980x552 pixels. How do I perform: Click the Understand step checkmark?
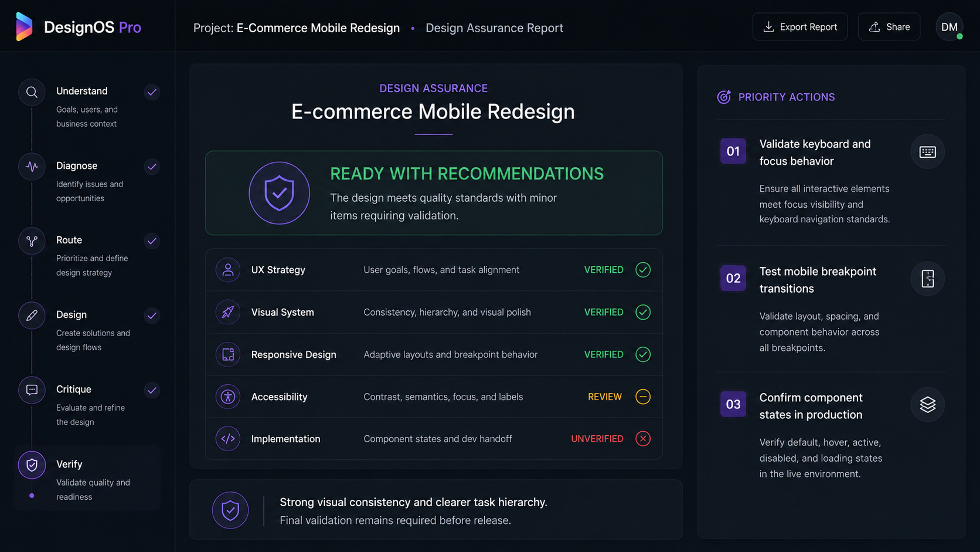tap(152, 92)
